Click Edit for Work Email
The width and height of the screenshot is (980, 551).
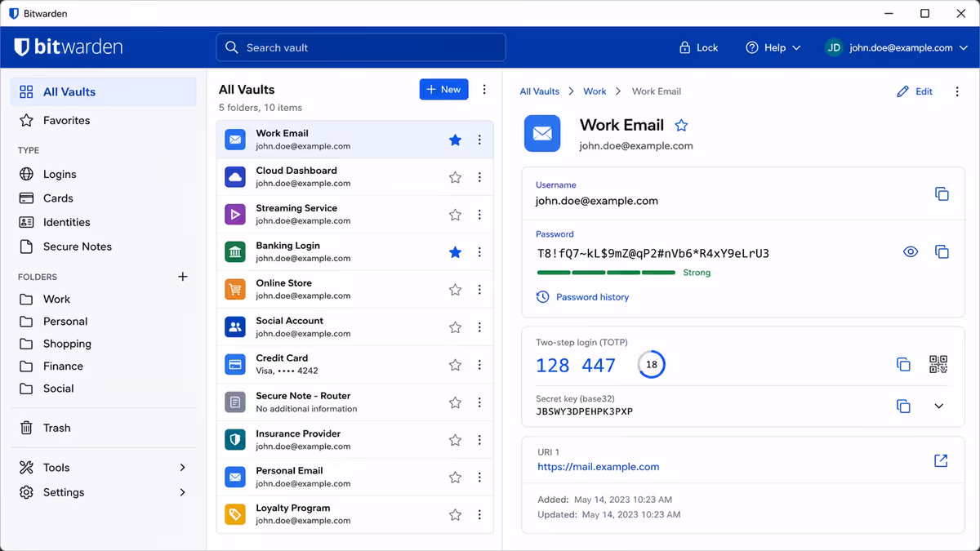point(915,91)
